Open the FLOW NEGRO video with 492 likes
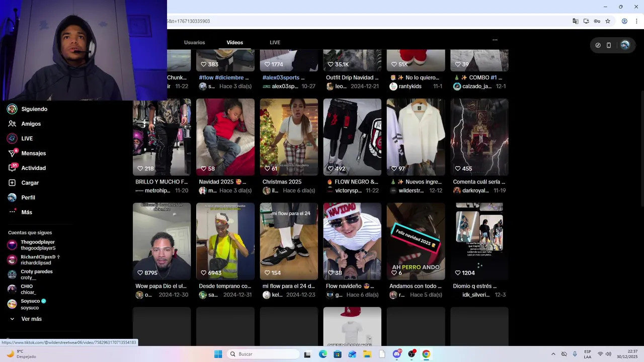Screen dimensions: 644x362 [x=352, y=137]
